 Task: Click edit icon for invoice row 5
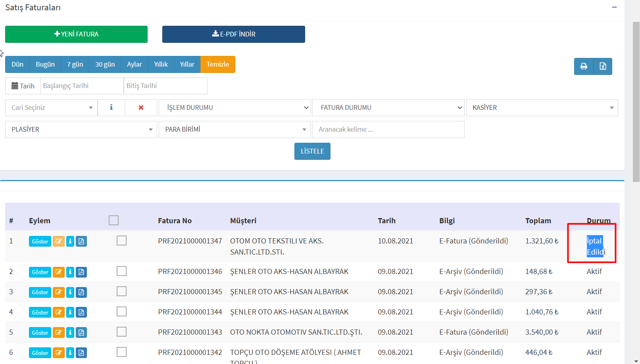[59, 333]
